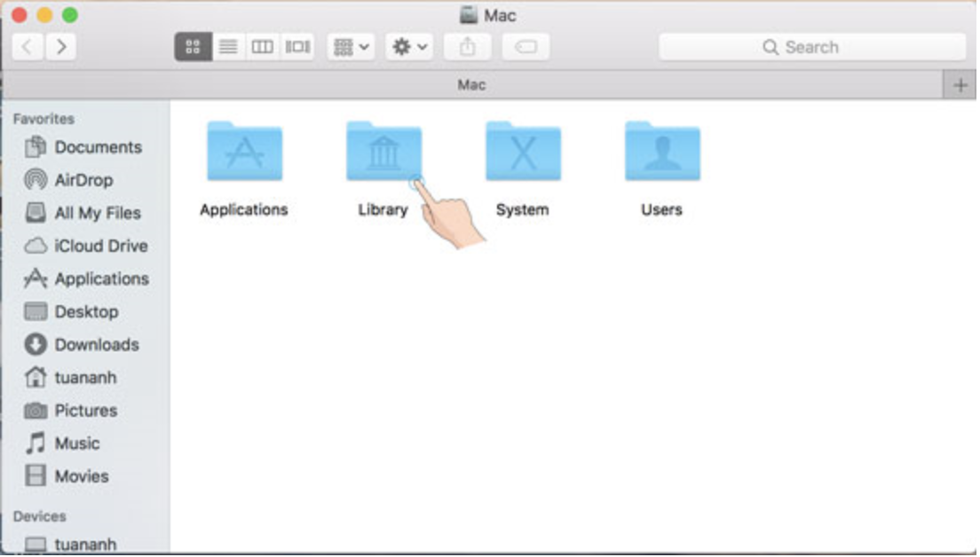Click the iCloud Drive cloud icon
This screenshot has height=557, width=980.
tap(35, 246)
